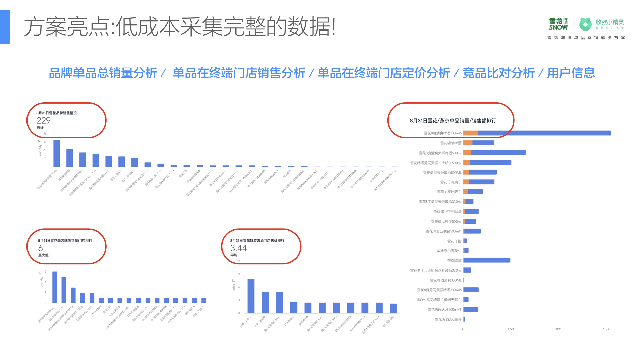The width and height of the screenshot is (644, 362).
Task: Click the 雪花清爽四联包500ml4 bar
Action: 472,231
